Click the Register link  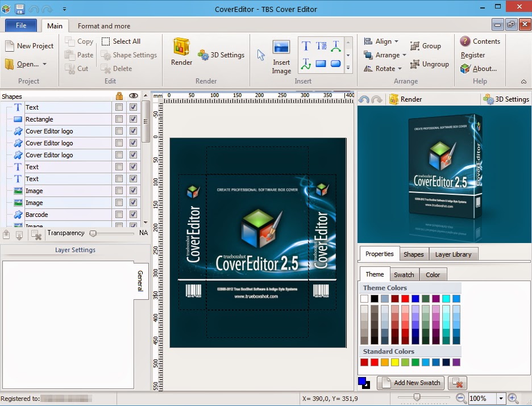tap(473, 55)
